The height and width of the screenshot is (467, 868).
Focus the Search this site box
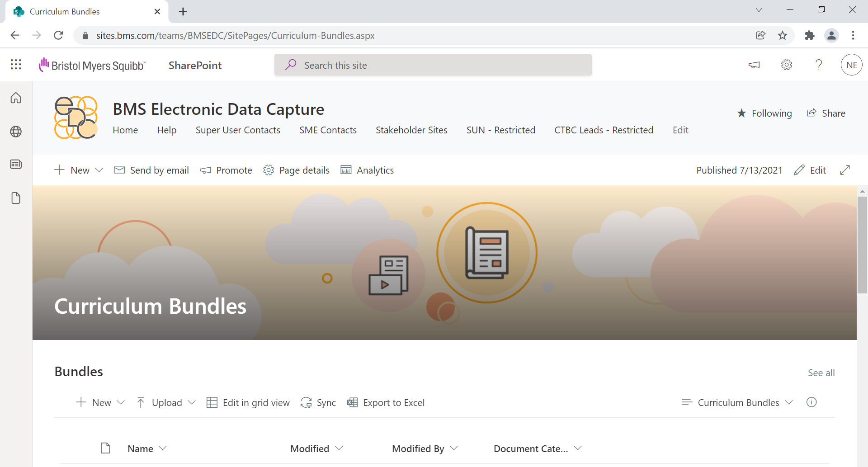pos(433,65)
